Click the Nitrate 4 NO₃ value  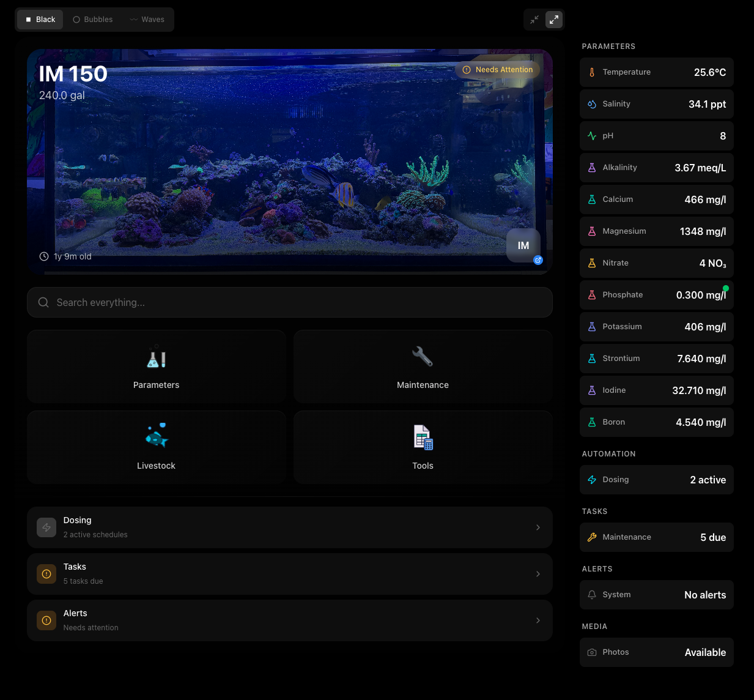pyautogui.click(x=713, y=263)
